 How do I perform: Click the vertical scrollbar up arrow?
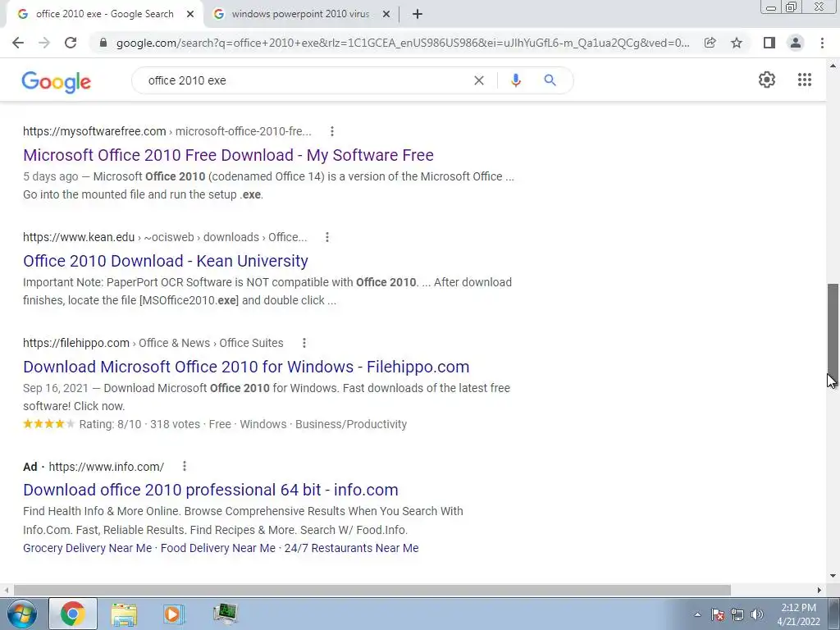[833, 66]
